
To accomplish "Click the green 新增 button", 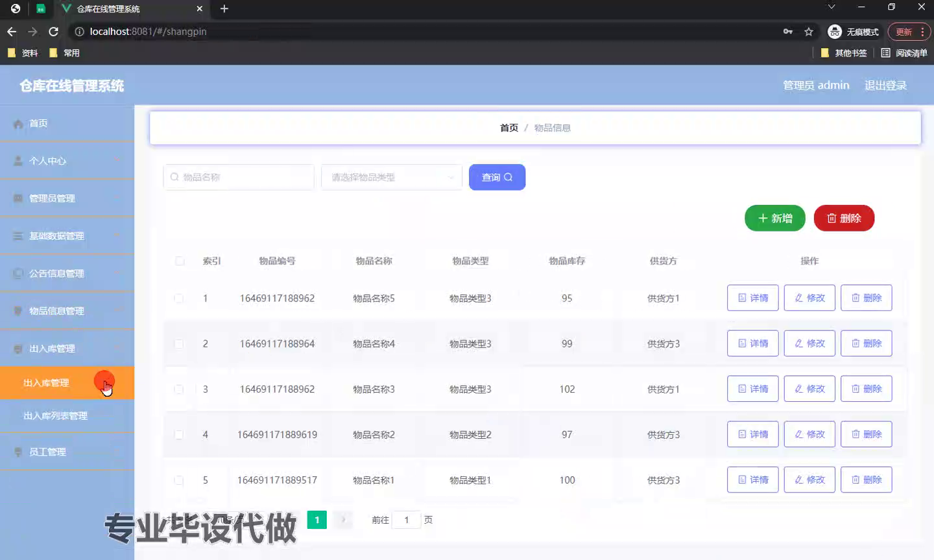I will click(x=775, y=218).
